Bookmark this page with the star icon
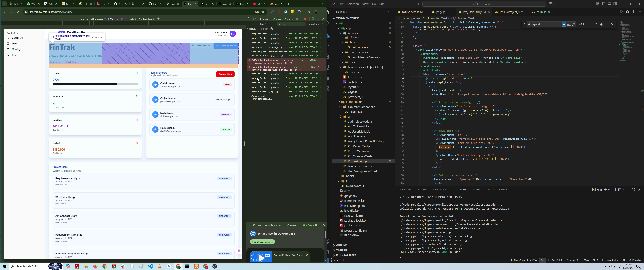Image resolution: width=644 pixels, height=270 pixels. (x=263, y=12)
